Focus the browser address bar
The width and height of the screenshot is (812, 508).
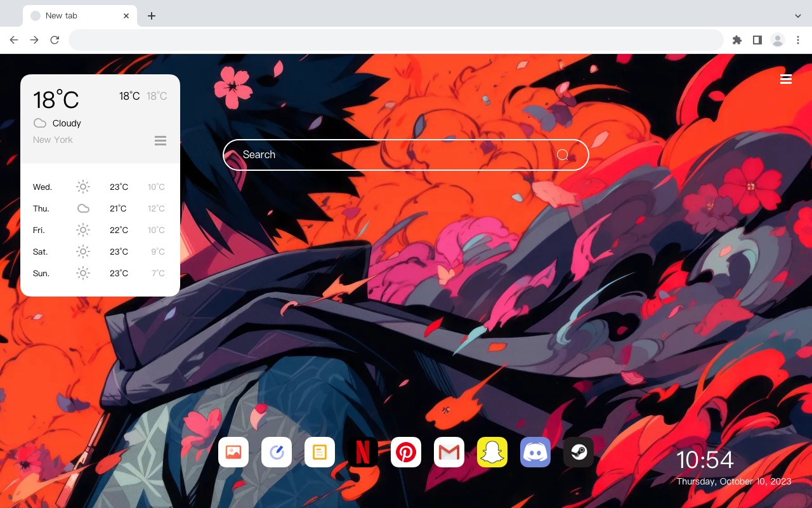[x=396, y=40]
